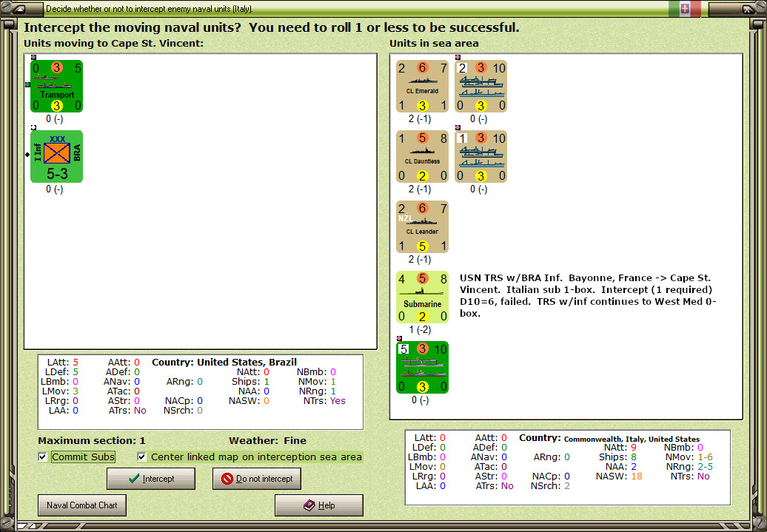The width and height of the screenshot is (767, 532).
Task: Toggle Center linked map on interception sea area
Action: click(141, 457)
